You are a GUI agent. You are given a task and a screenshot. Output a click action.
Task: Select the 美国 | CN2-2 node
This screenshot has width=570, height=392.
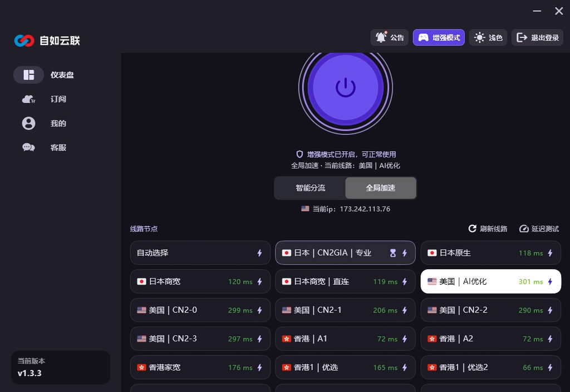click(x=491, y=310)
